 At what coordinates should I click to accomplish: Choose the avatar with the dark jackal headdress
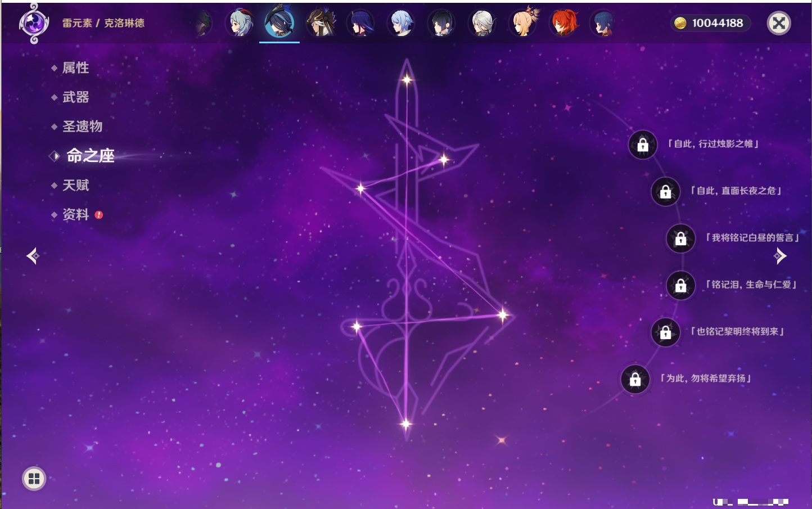click(x=321, y=24)
